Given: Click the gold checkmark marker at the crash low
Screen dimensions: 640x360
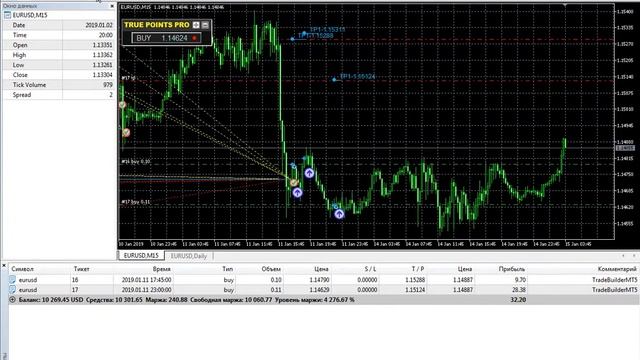Looking at the screenshot, I should [x=294, y=182].
